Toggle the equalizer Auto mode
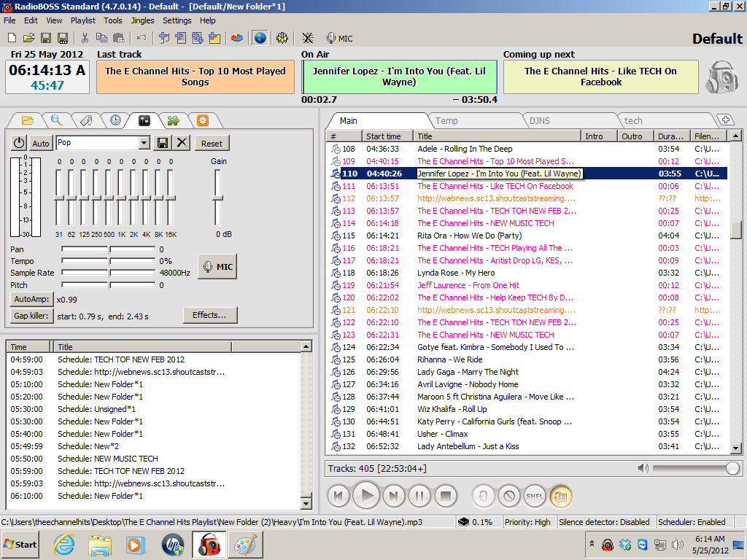Viewport: 747px width, 560px height. [x=41, y=143]
